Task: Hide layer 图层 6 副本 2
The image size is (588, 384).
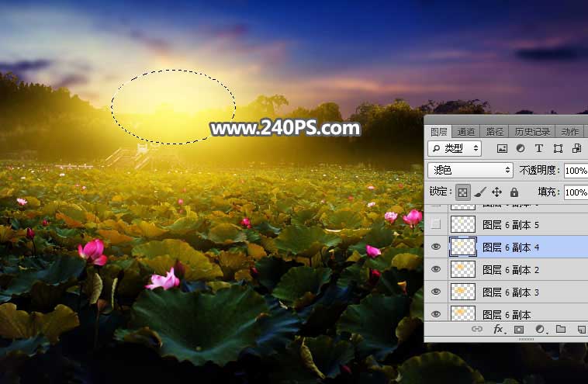Action: point(436,269)
